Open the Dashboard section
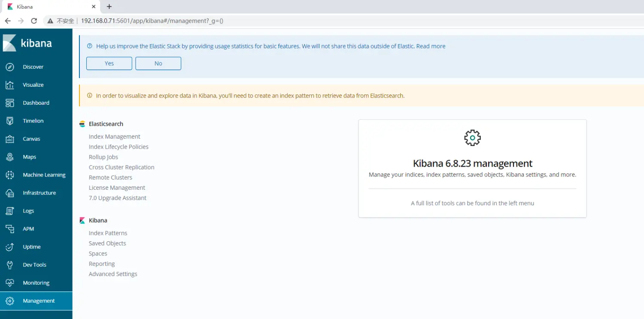 pos(36,103)
